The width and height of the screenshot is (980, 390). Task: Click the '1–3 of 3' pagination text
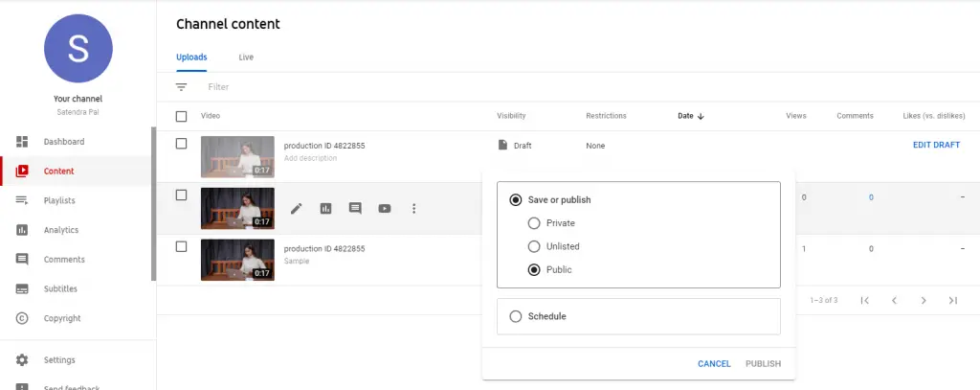point(824,301)
